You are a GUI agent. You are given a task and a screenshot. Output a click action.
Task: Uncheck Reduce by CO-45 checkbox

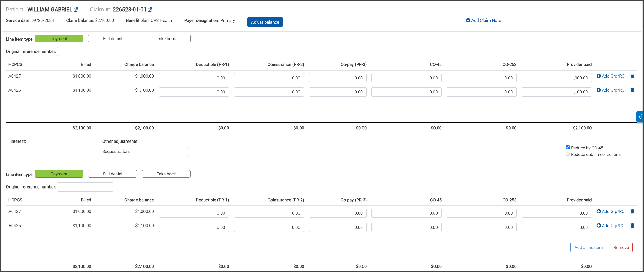pyautogui.click(x=568, y=147)
